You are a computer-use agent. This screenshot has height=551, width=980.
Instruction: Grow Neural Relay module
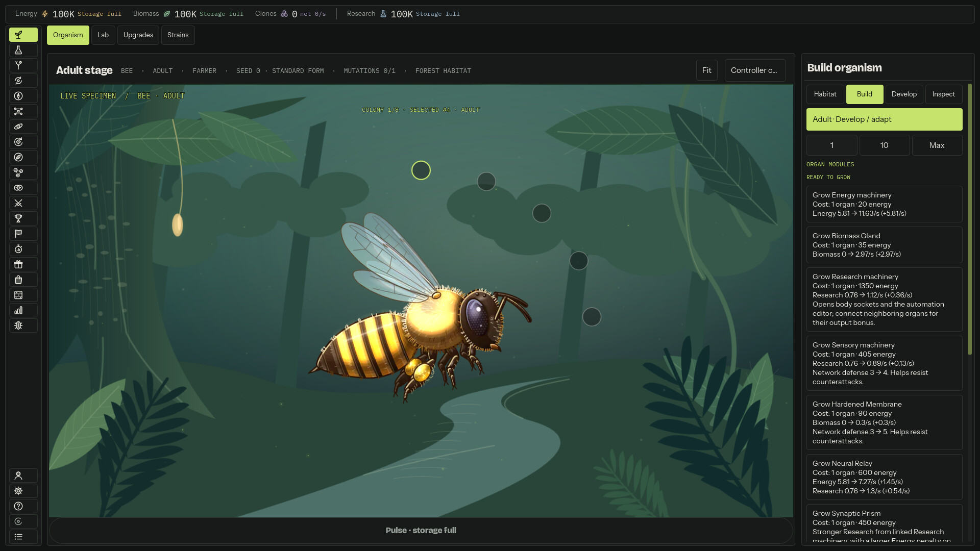click(884, 477)
